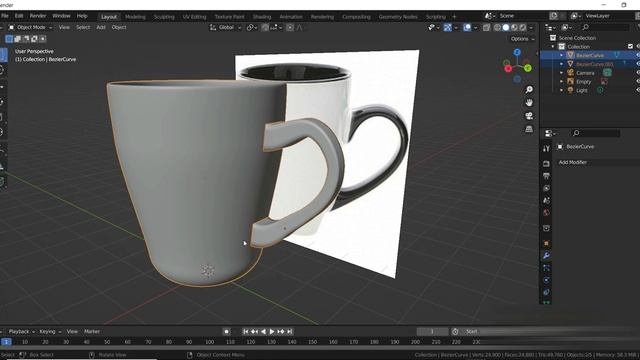Viewport: 640px width, 360px height.
Task: Open the Keying dropdown in timeline
Action: [50, 331]
